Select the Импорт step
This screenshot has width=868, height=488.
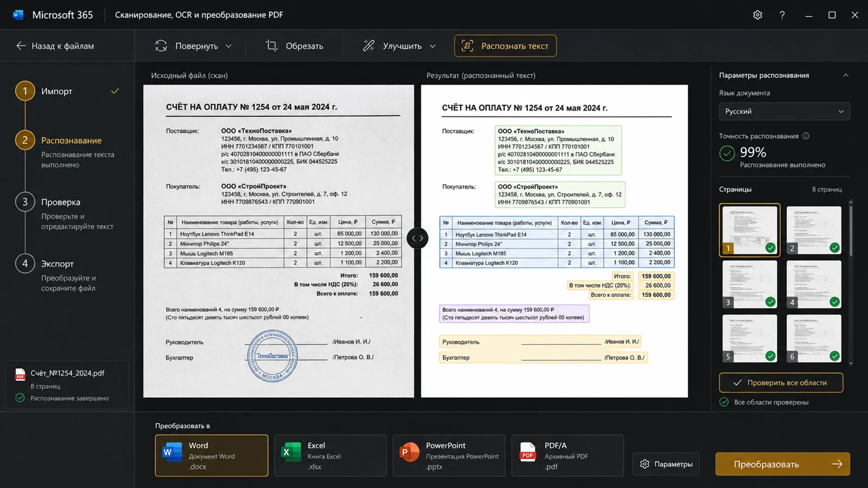68,91
